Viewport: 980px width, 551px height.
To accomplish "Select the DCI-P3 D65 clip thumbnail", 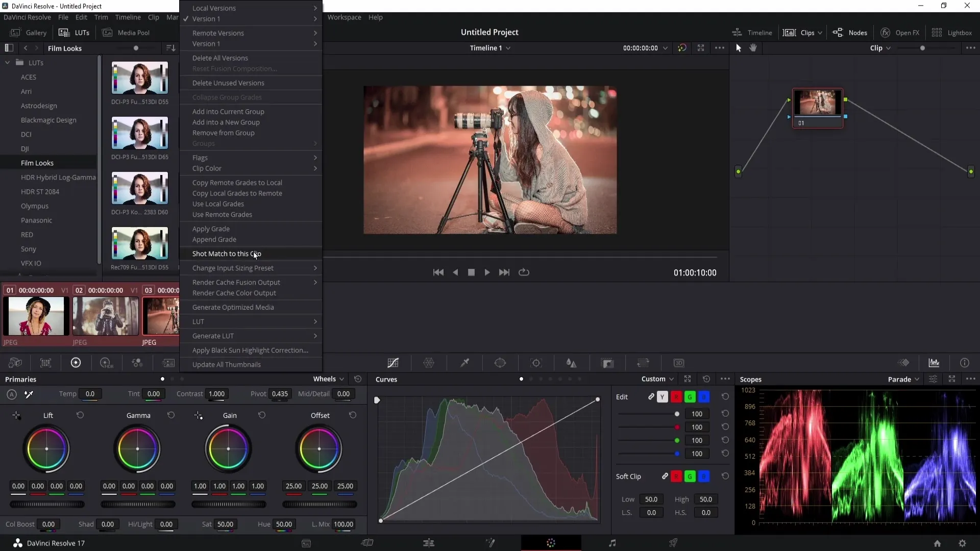I will click(x=139, y=134).
